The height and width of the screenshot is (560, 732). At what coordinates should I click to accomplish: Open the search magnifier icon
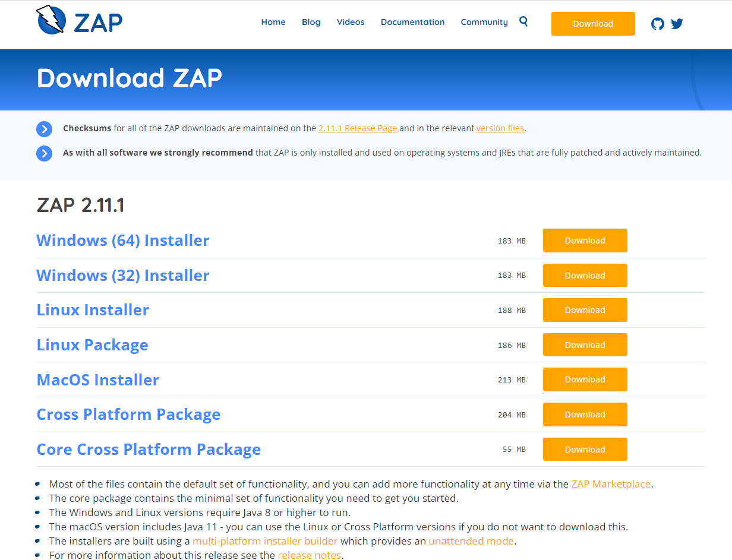523,21
